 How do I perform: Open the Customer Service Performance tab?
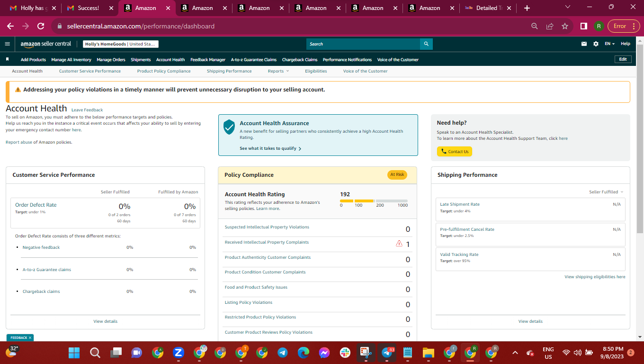90,71
